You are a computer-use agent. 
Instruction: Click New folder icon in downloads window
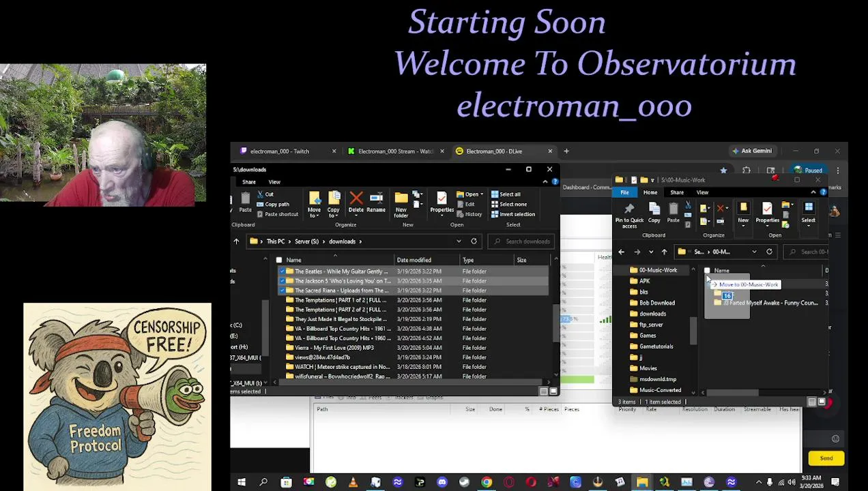(401, 205)
